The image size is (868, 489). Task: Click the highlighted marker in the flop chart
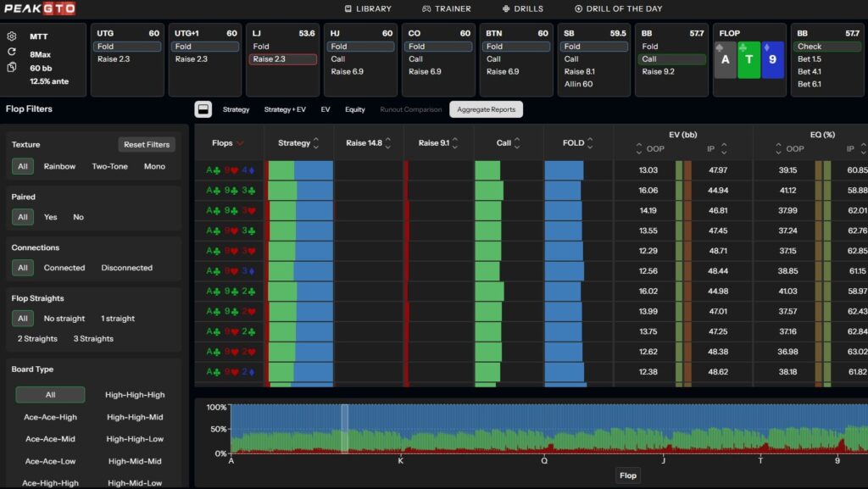tap(345, 429)
